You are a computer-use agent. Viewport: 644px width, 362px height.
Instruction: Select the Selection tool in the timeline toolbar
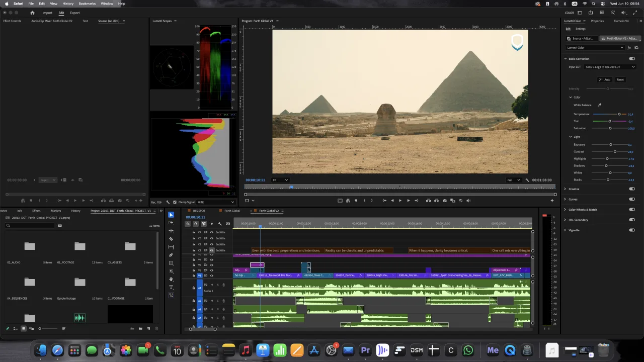171,215
